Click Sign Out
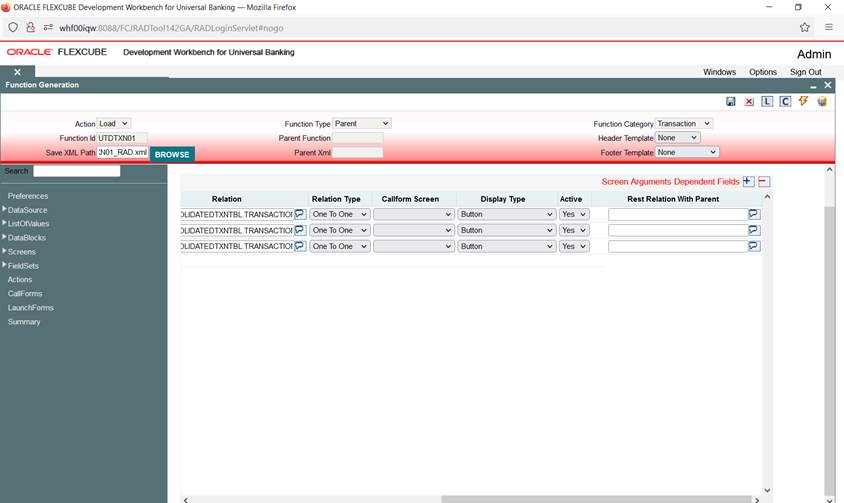Image resolution: width=844 pixels, height=503 pixels. click(x=805, y=72)
